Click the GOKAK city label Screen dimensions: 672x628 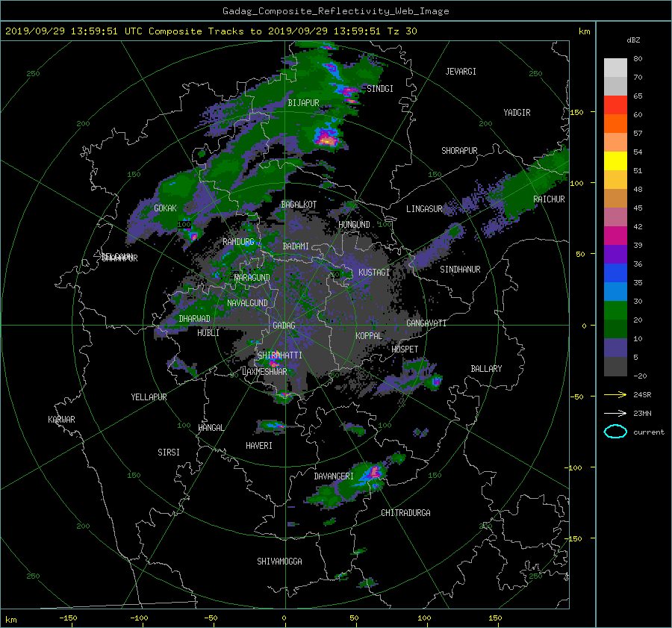[165, 208]
